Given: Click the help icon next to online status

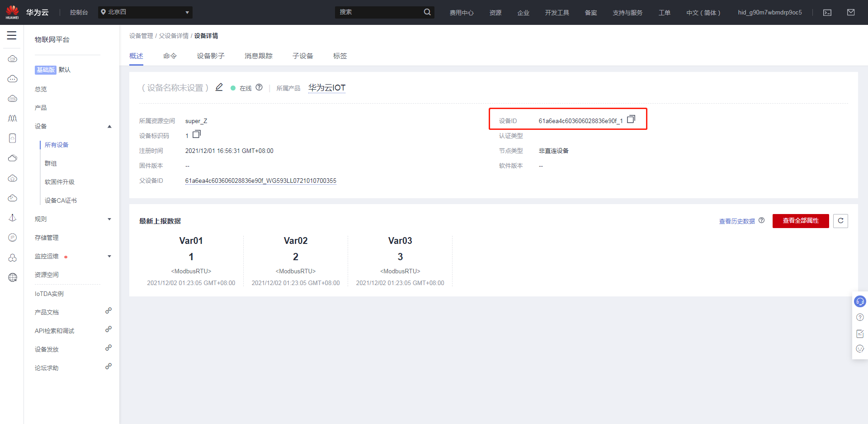Looking at the screenshot, I should point(259,87).
